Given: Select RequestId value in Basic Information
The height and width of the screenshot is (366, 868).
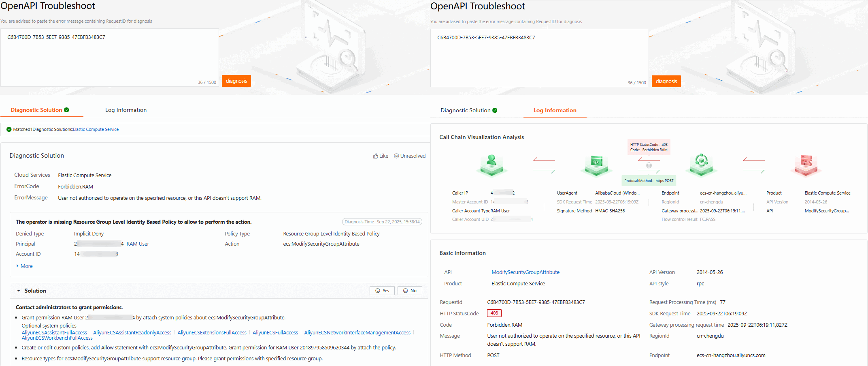Looking at the screenshot, I should pyautogui.click(x=536, y=302).
